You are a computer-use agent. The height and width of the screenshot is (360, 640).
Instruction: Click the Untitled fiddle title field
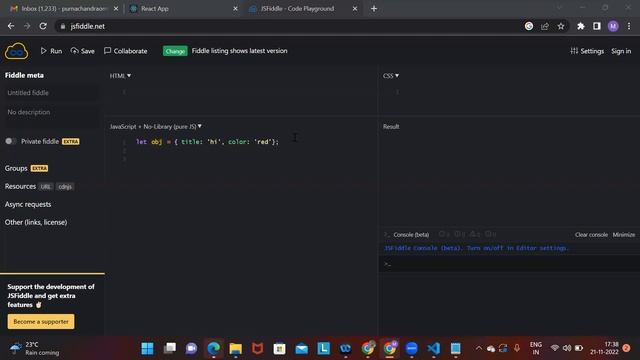pyautogui.click(x=51, y=93)
